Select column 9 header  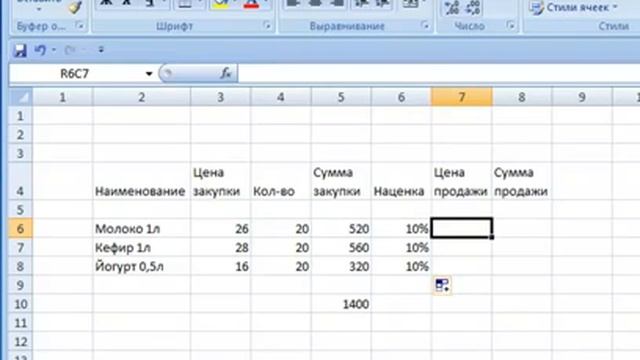[x=582, y=97]
